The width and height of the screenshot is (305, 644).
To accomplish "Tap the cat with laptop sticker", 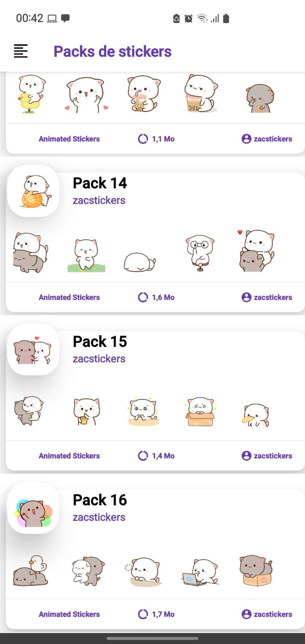I will pyautogui.click(x=200, y=572).
